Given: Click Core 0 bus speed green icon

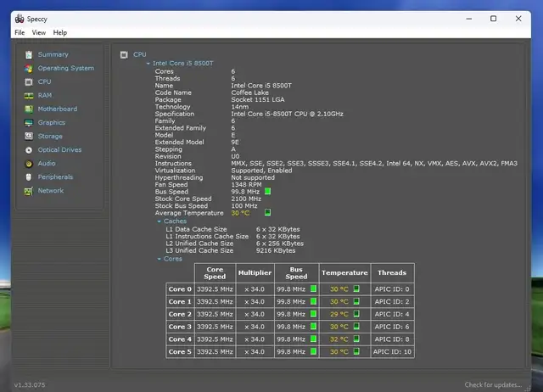Looking at the screenshot, I should coord(313,288).
